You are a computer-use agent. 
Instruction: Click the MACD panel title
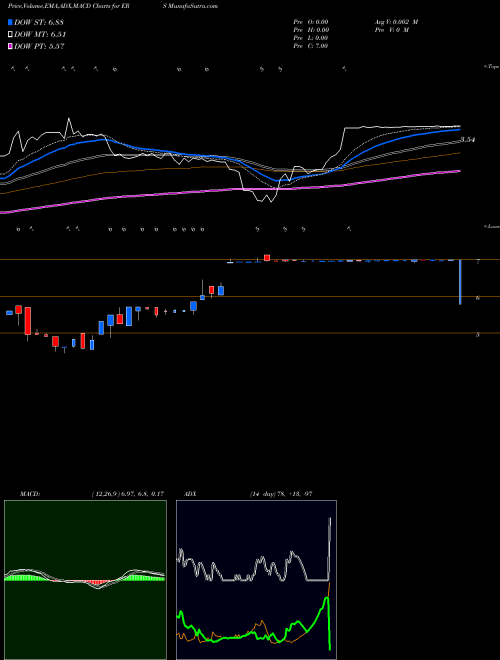30,494
